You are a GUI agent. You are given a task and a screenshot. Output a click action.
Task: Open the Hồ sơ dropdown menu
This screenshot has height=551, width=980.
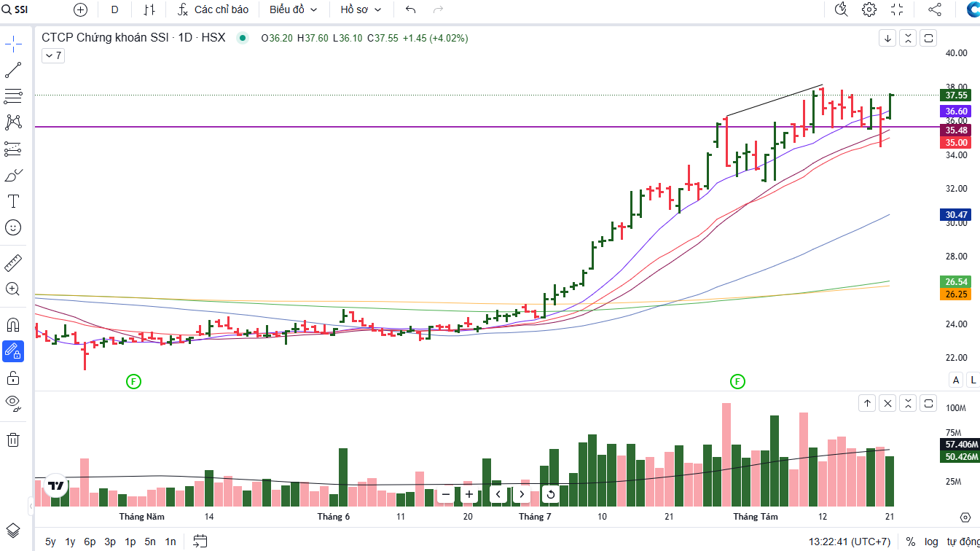click(x=361, y=9)
